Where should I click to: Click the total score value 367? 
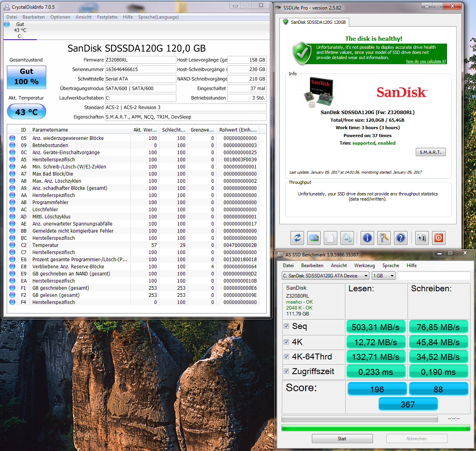[x=408, y=404]
